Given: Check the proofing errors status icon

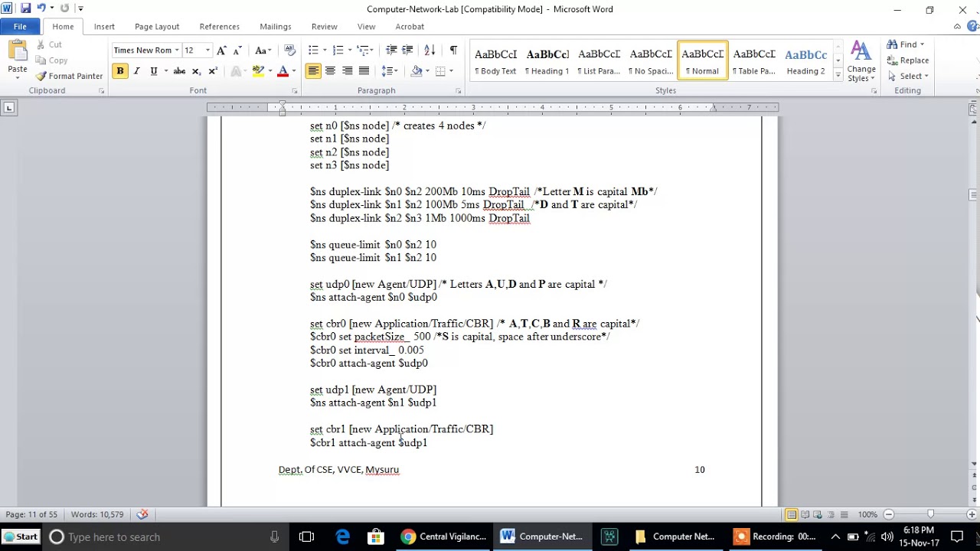Looking at the screenshot, I should point(142,514).
